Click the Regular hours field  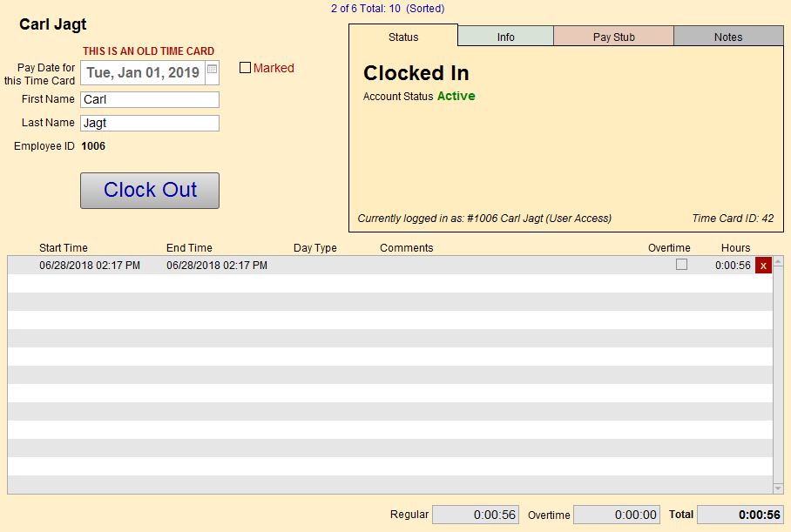(477, 515)
